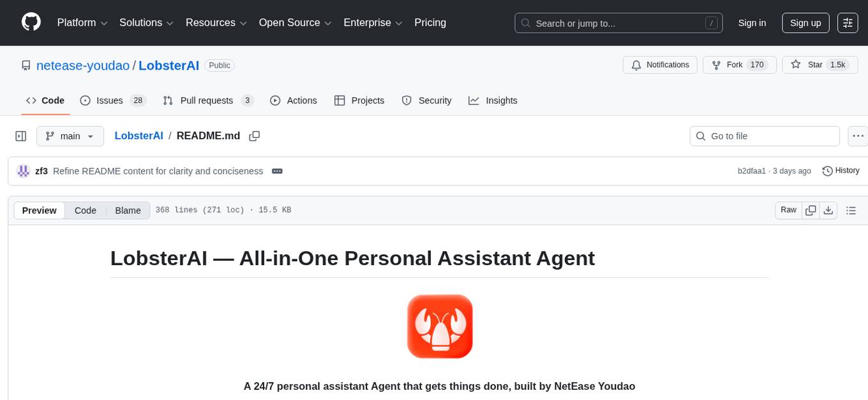View the file commit History
This screenshot has height=400, width=868.
coord(841,171)
